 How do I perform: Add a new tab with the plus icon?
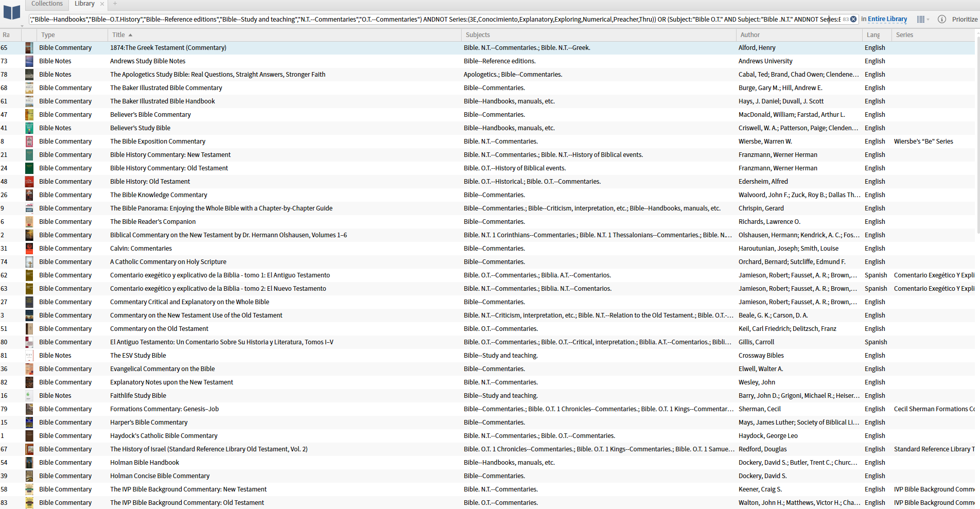[x=115, y=4]
